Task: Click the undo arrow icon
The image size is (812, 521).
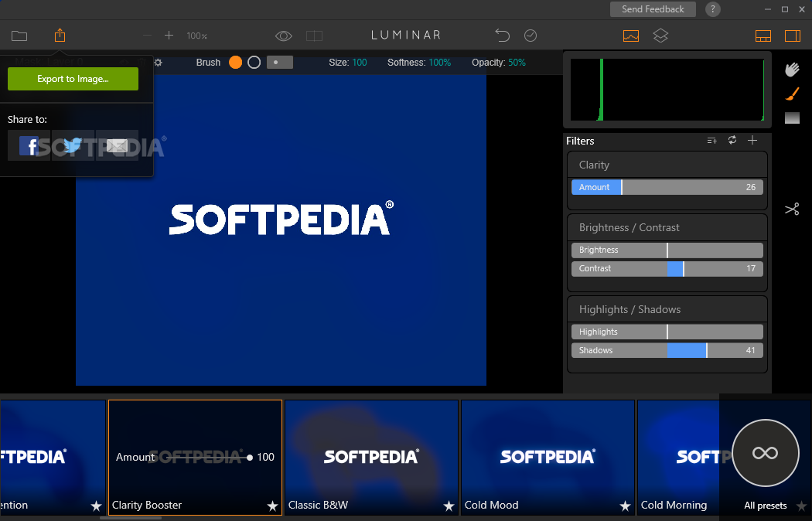Action: [503, 36]
